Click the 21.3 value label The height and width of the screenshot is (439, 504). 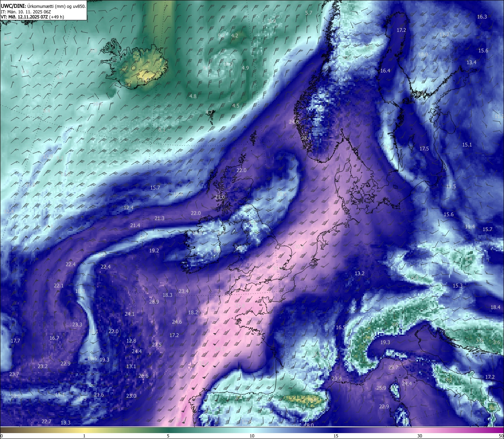159,218
